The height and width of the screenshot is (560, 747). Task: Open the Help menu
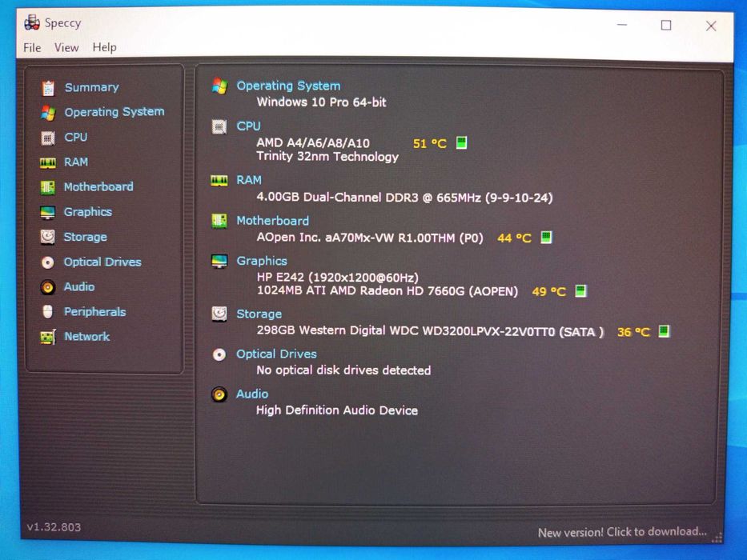pyautogui.click(x=104, y=47)
